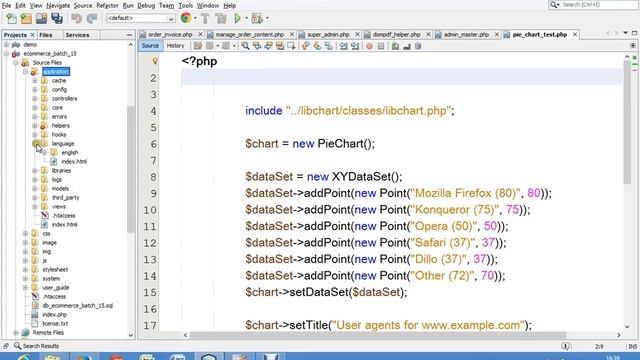Click the Clean and Build icon
Viewport: 640px width, 360px height.
pos(221,18)
